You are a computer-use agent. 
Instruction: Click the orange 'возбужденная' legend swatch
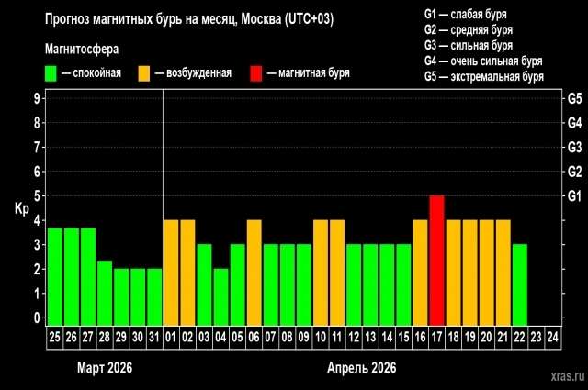coord(145,72)
